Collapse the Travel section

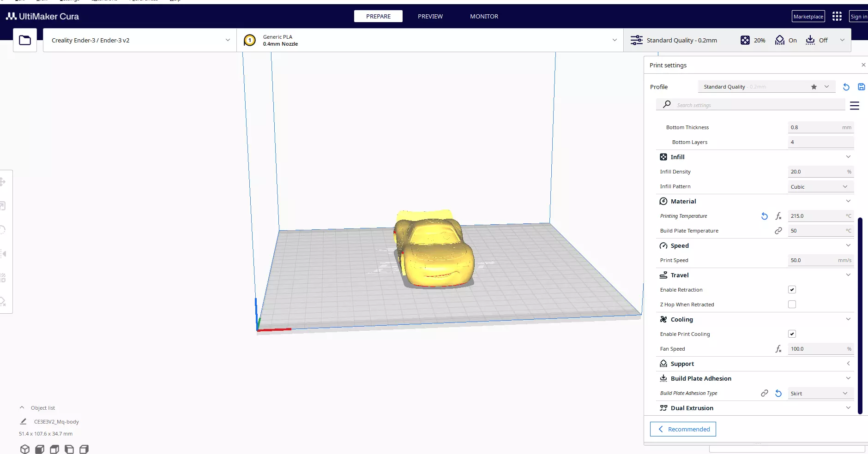(x=848, y=275)
